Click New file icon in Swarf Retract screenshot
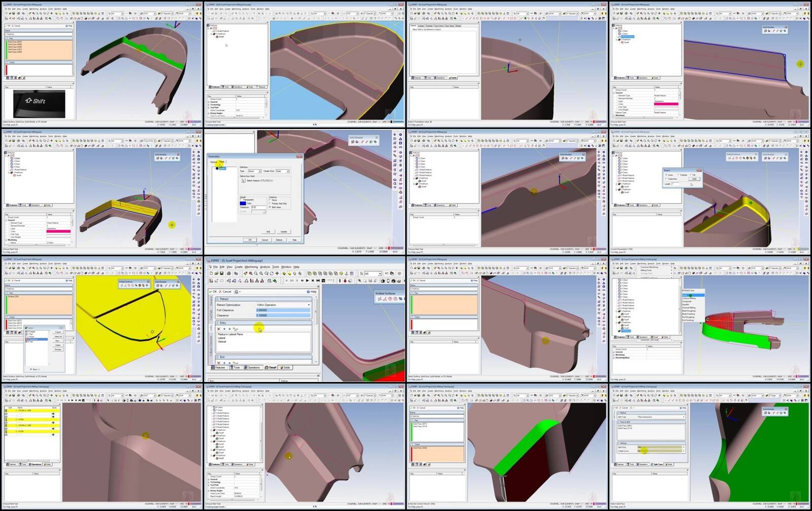This screenshot has height=511, width=812. (x=211, y=273)
